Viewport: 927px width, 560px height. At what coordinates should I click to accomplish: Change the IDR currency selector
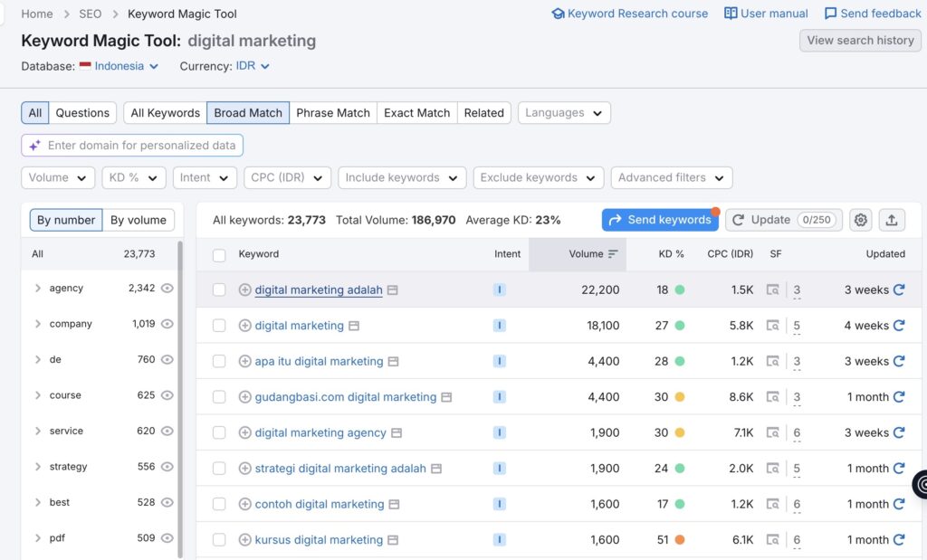click(253, 65)
